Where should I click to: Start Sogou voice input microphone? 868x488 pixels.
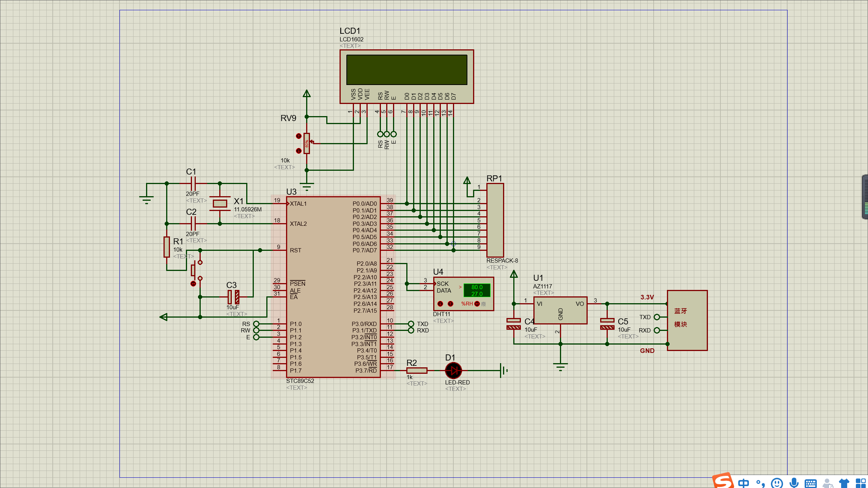(794, 483)
